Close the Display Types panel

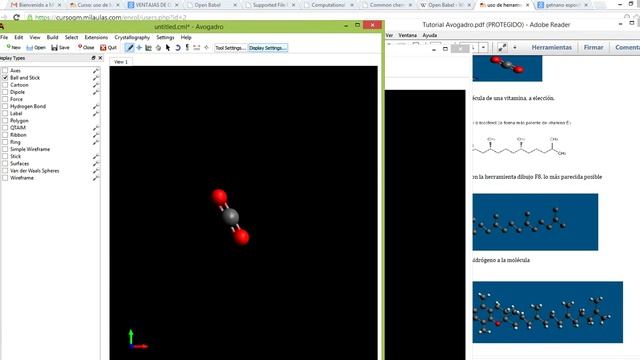(100, 58)
